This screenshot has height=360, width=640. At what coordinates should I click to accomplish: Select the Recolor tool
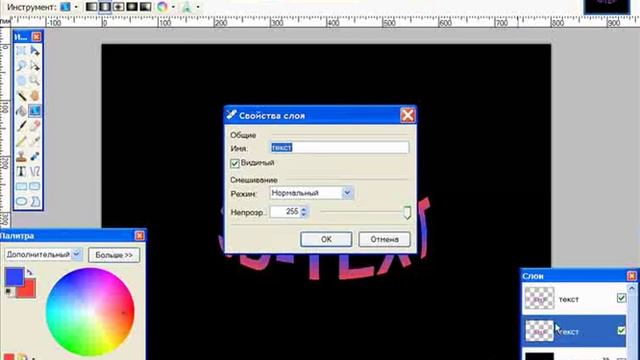(x=35, y=156)
